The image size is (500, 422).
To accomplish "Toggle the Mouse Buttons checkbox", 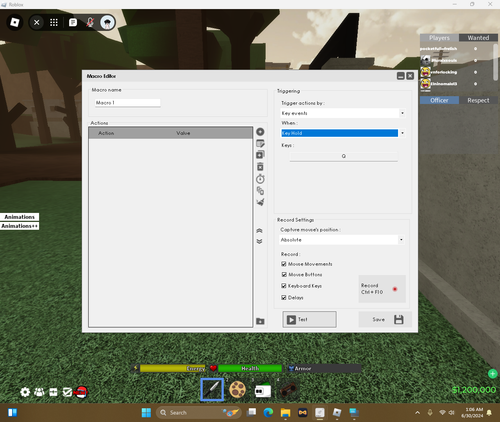I will [284, 275].
